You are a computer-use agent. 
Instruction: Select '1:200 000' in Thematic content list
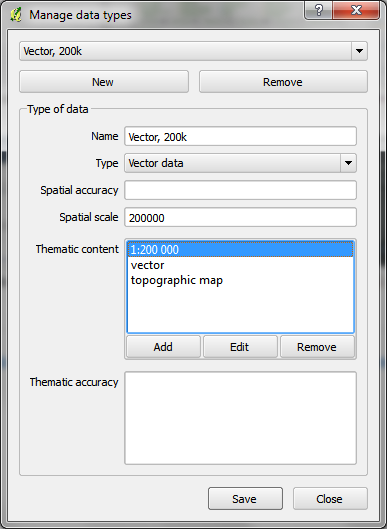point(240,250)
